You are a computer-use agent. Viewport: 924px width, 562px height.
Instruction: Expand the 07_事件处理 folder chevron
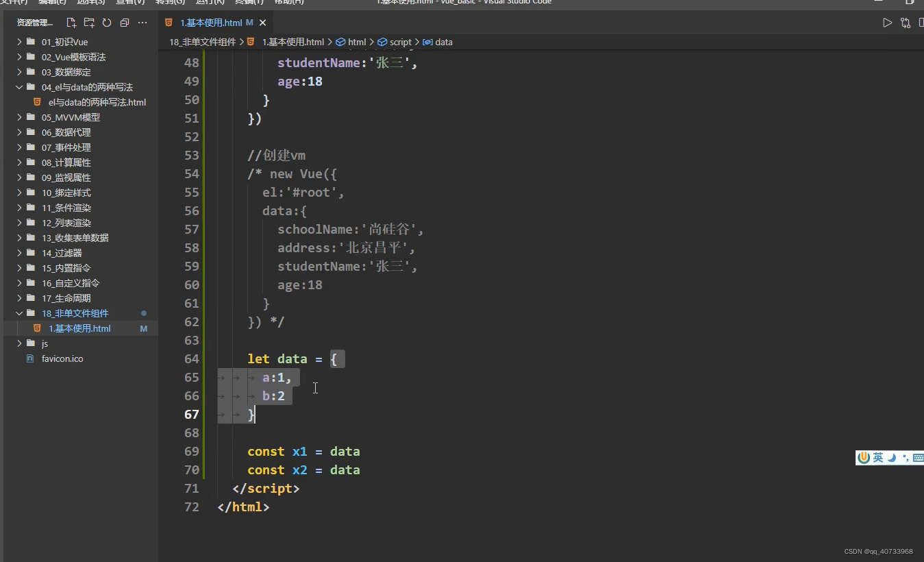[x=19, y=147]
